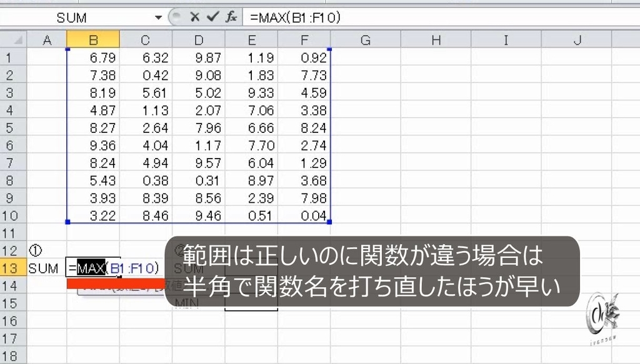Click the cell containing 7.38
Viewport: 640px width, 364px height.
coord(94,75)
